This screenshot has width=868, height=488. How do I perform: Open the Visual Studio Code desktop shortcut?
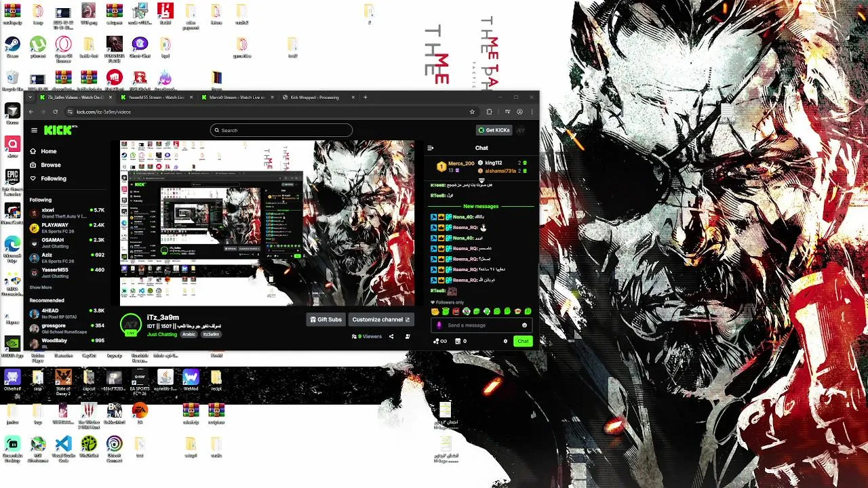(64, 447)
